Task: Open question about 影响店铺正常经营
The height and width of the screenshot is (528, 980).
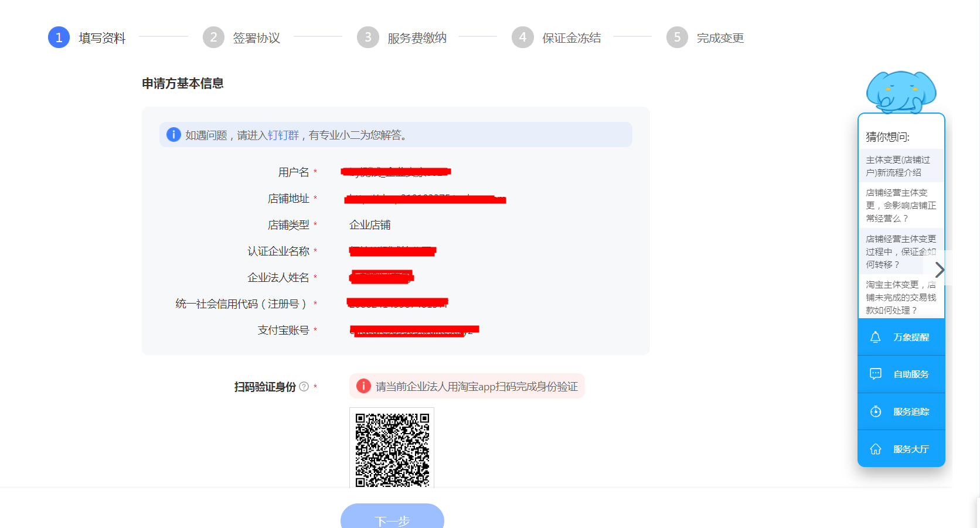Action: point(900,205)
